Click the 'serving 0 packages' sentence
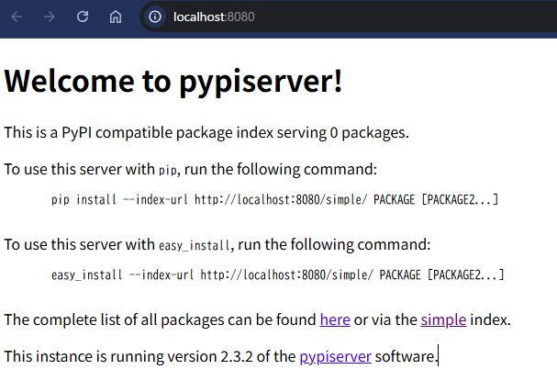The height and width of the screenshot is (392, 557). click(x=206, y=132)
